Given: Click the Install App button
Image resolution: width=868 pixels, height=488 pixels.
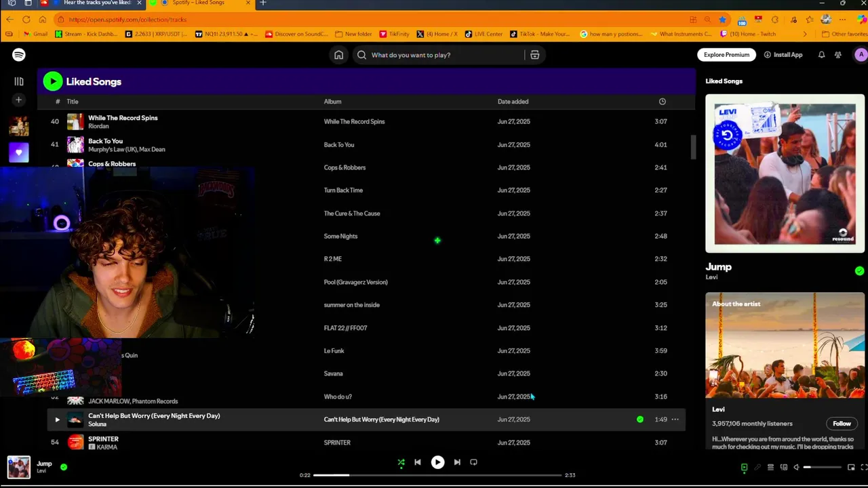Looking at the screenshot, I should tap(783, 55).
